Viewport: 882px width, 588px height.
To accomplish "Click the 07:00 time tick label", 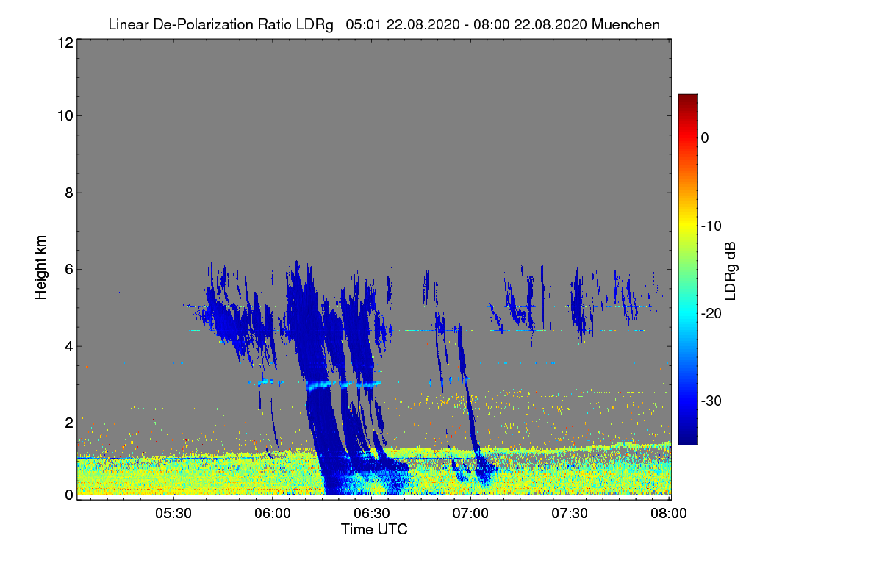I will coord(471,513).
